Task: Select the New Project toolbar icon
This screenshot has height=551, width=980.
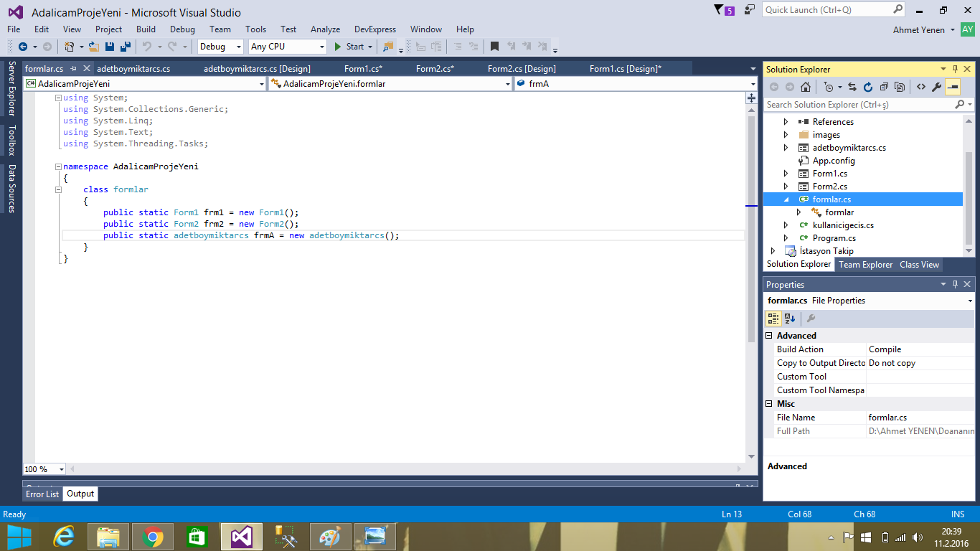Action: [69, 46]
